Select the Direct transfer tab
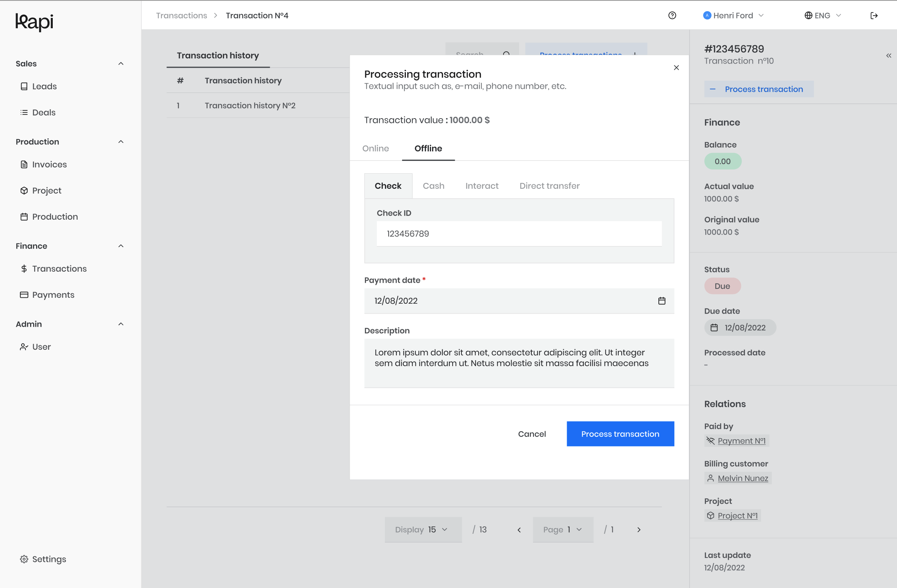 pyautogui.click(x=549, y=186)
